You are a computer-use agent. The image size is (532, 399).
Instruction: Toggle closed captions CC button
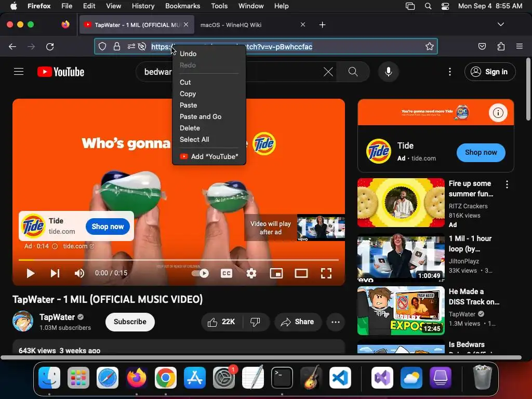[227, 273]
